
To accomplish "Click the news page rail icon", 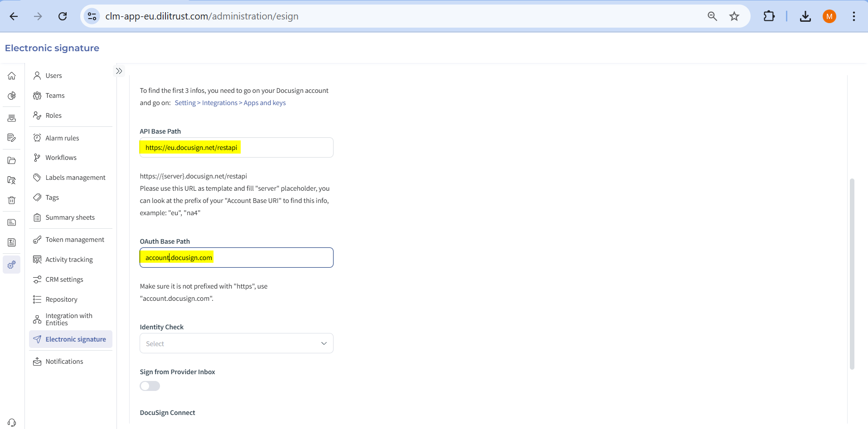I will click(x=12, y=242).
